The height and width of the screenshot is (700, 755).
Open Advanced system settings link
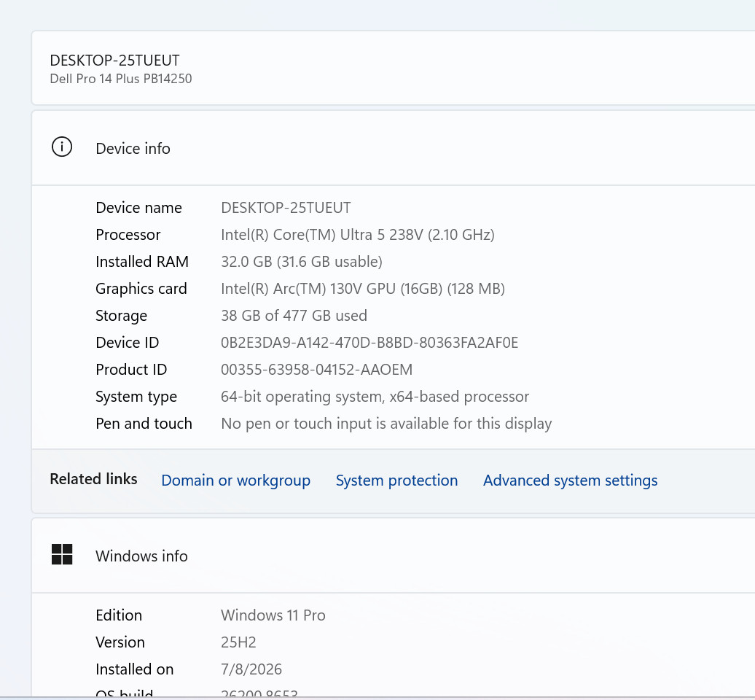click(x=570, y=481)
